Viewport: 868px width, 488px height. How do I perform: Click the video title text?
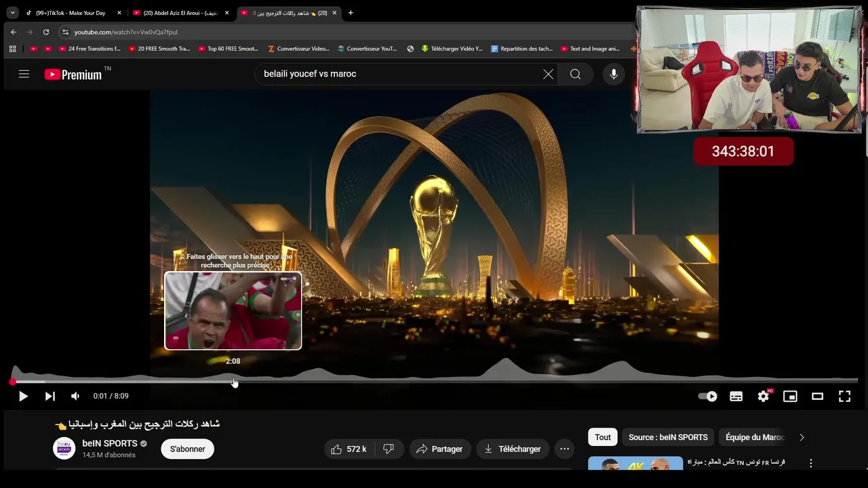[x=138, y=424]
